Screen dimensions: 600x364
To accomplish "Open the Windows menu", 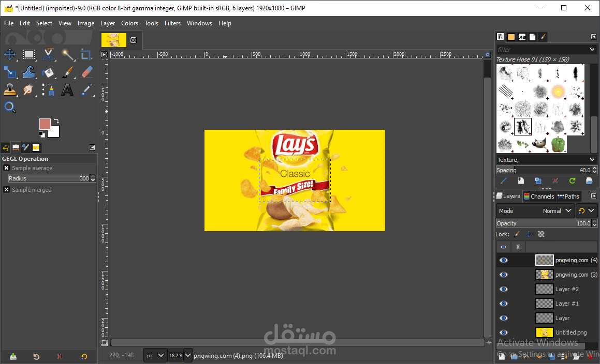I will click(199, 23).
